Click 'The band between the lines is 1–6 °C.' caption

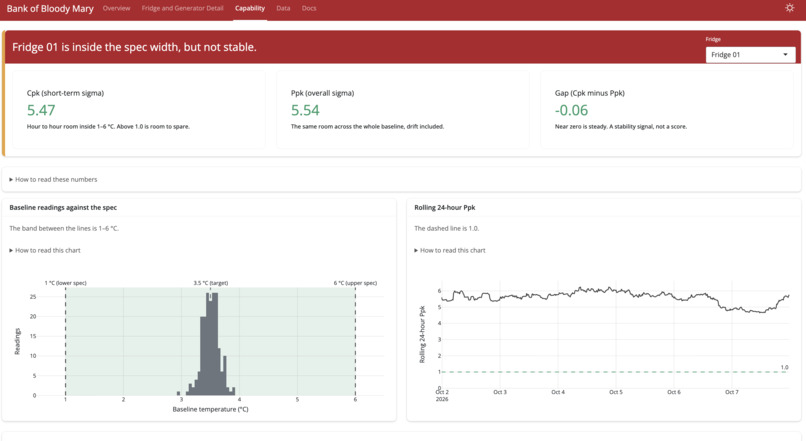(64, 228)
